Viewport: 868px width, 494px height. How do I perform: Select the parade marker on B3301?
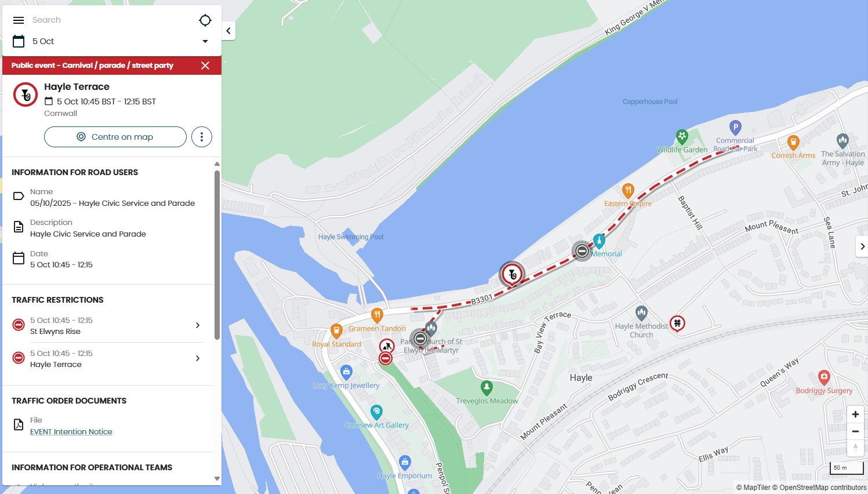click(512, 274)
